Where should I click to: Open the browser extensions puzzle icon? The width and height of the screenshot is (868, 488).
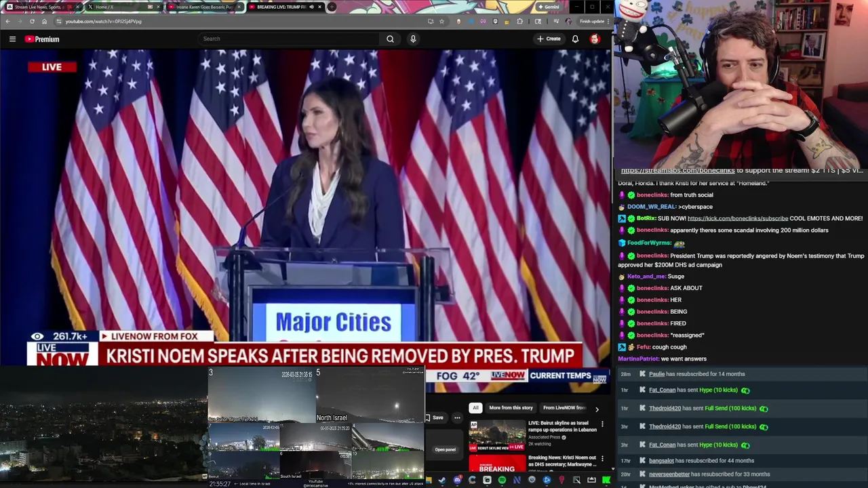pos(519,21)
